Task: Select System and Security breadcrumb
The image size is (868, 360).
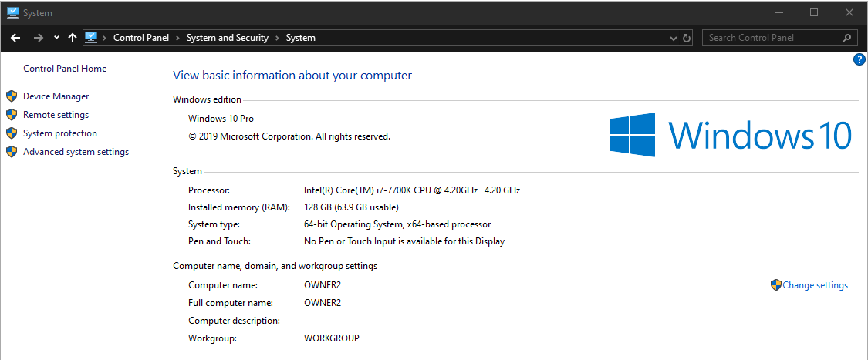Action: pos(228,38)
